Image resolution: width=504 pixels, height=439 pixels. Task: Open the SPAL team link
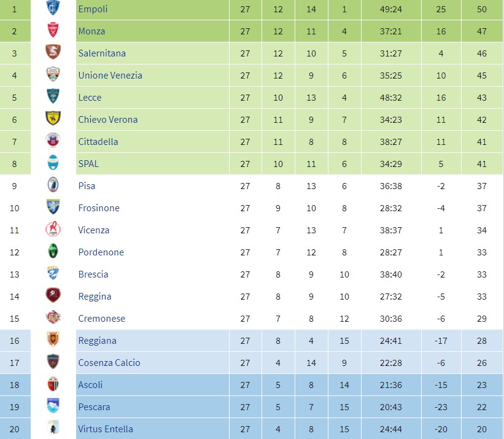pyautogui.click(x=88, y=164)
